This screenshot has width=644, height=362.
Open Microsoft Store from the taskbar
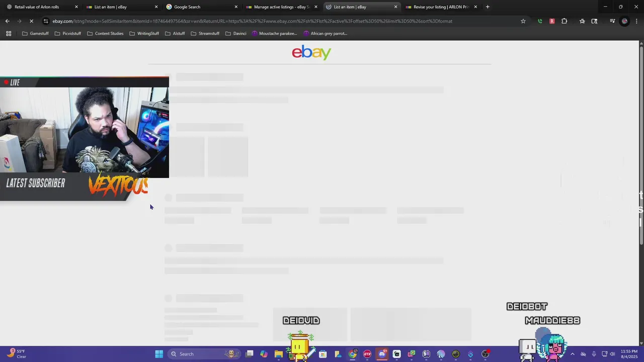[x=323, y=354]
